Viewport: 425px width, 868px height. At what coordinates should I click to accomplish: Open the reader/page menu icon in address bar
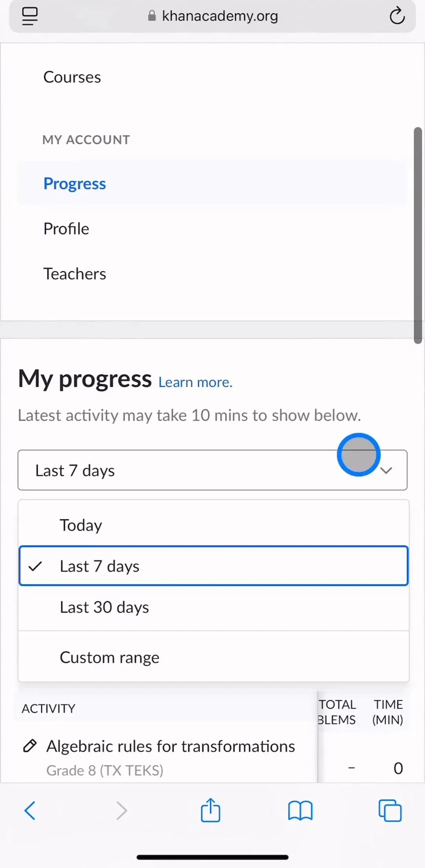[x=30, y=16]
